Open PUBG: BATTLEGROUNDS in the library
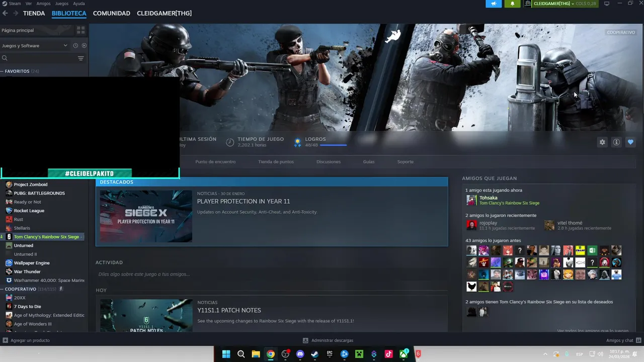Viewport: 644px width, 362px height. click(39, 193)
